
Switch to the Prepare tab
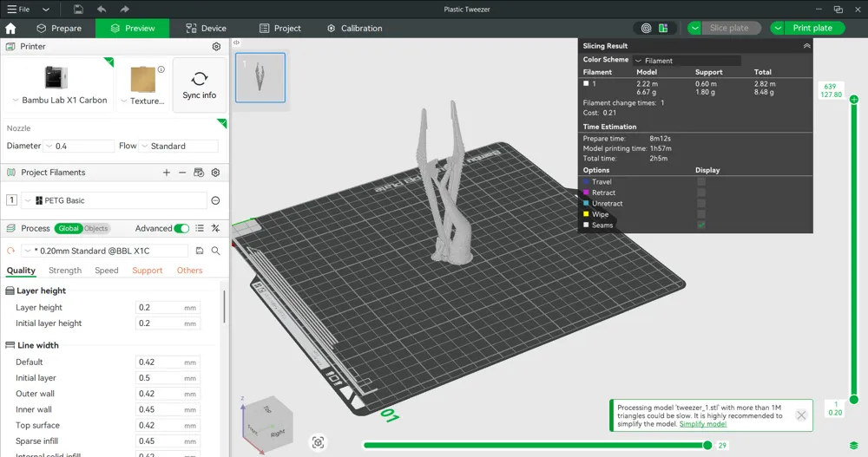[59, 29]
